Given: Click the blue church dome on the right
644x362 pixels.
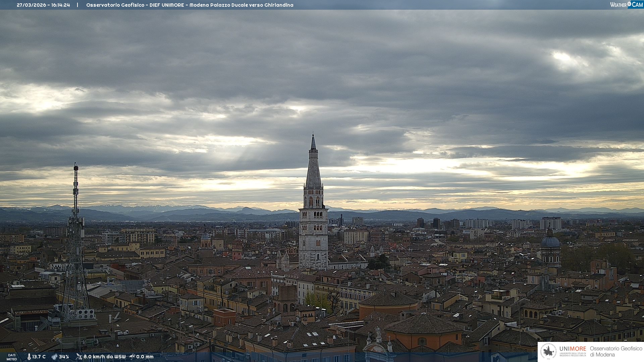Looking at the screenshot, I should pos(550,241).
